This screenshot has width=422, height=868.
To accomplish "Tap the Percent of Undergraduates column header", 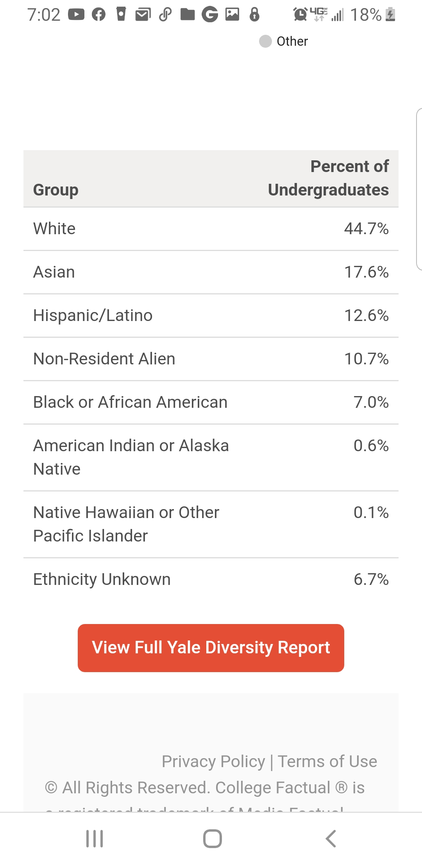I will pyautogui.click(x=328, y=178).
